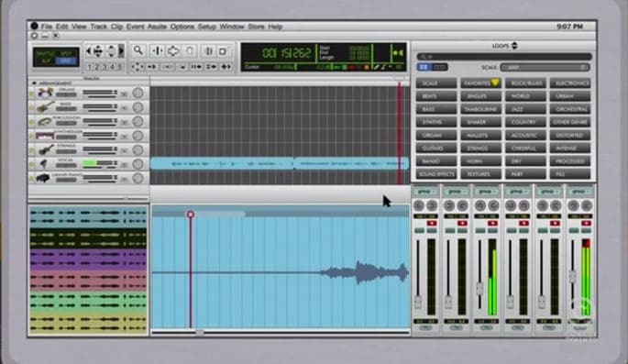The image size is (628, 364).
Task: Open the Clip menu
Action: tap(116, 27)
